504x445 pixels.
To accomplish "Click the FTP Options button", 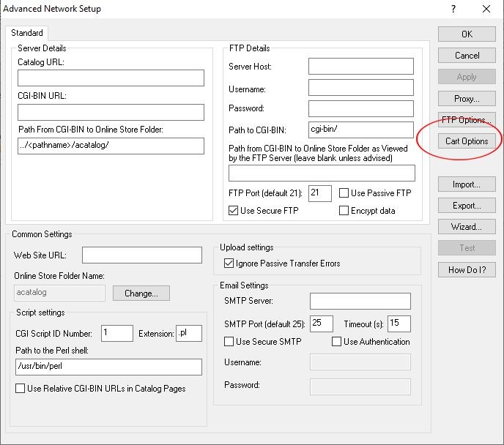I will pos(467,120).
